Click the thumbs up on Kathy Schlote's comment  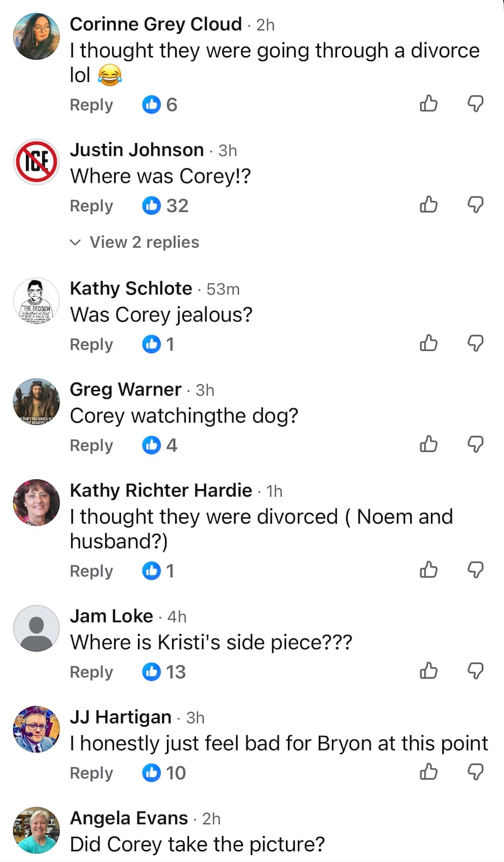[428, 343]
